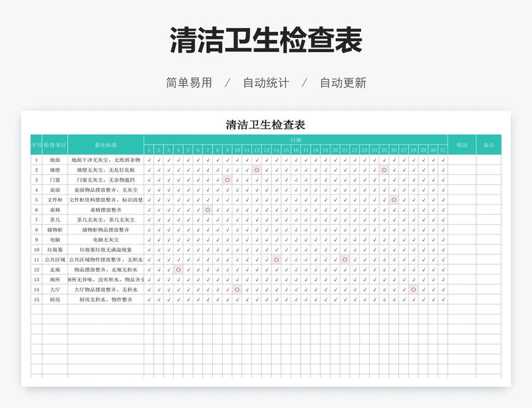Select the 简单易用 tagline text
Viewport: 532px width, 408px height.
click(x=189, y=83)
